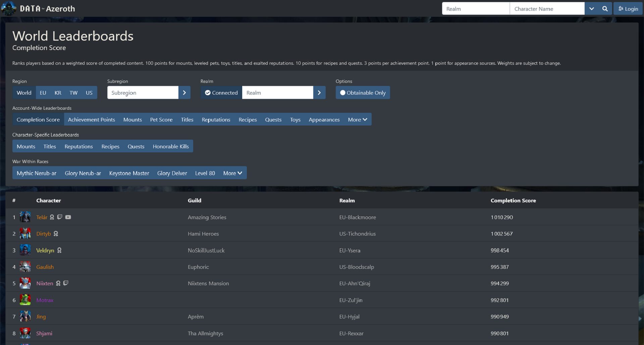Select the KR region filter

58,93
